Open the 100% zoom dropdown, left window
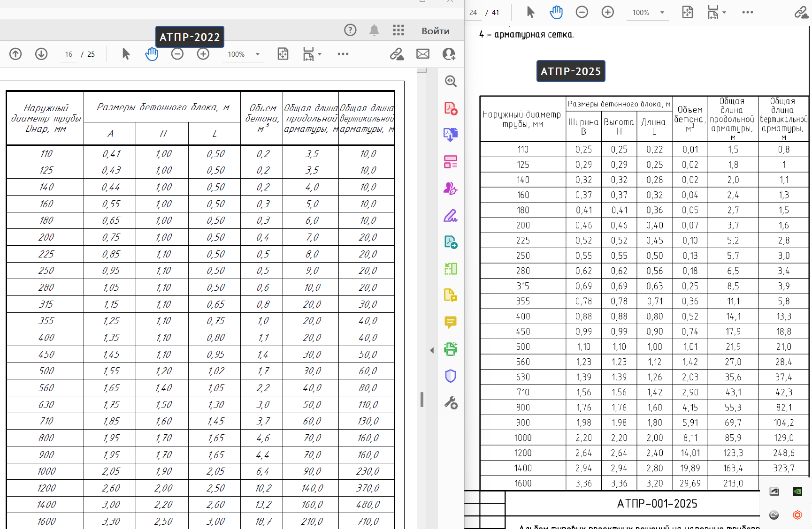The width and height of the screenshot is (812, 529). point(243,54)
